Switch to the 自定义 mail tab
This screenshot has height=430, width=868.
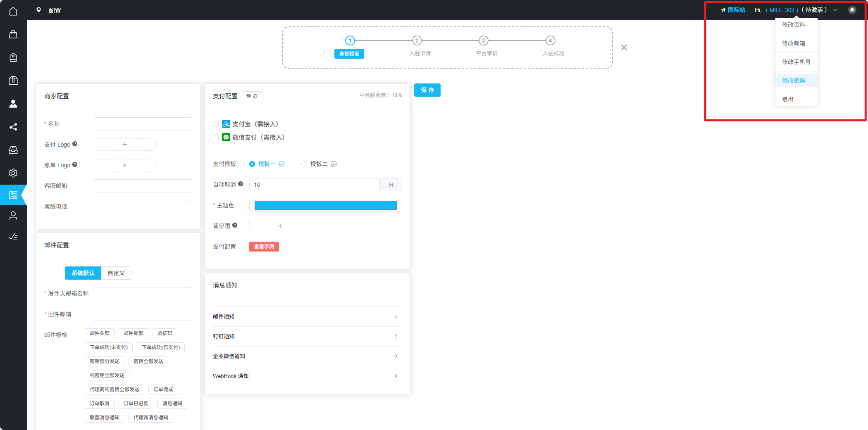point(116,273)
